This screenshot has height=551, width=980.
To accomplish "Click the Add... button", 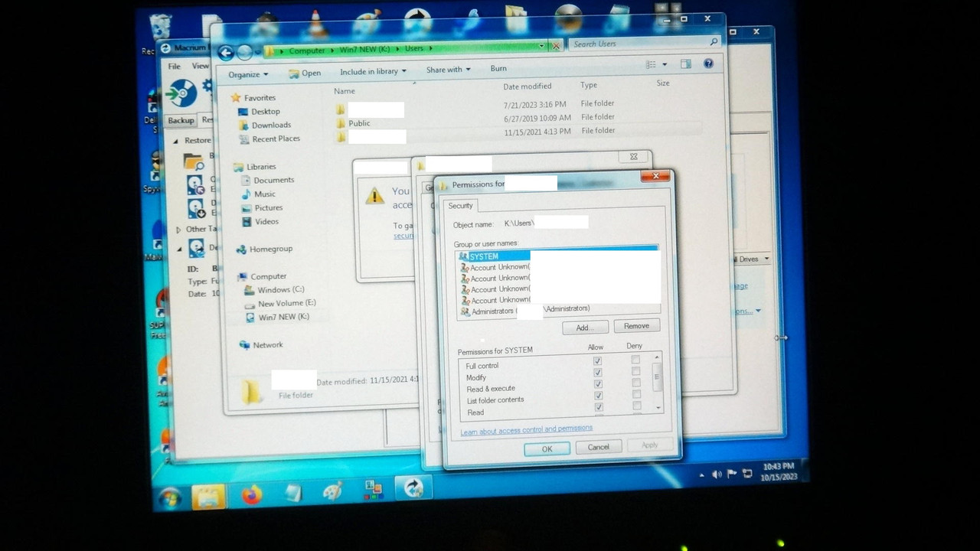I will [x=585, y=328].
